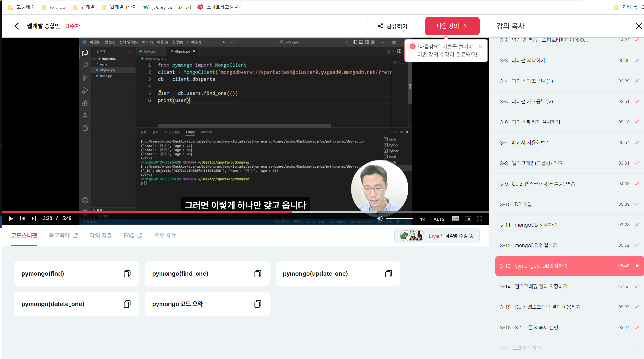Open lecture 3-6 파이썬 패키지 설치하기
644x359 pixels.
click(570, 122)
